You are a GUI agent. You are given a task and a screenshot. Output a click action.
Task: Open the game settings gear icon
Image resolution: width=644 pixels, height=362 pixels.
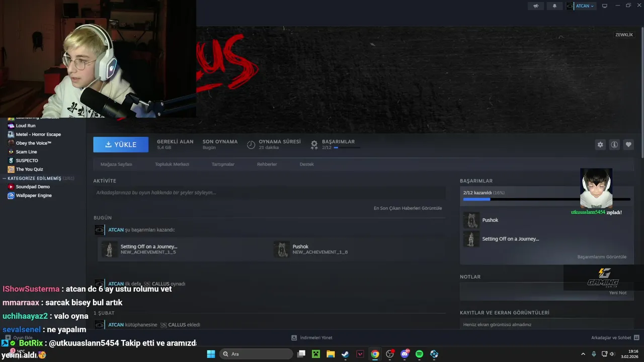click(x=600, y=144)
